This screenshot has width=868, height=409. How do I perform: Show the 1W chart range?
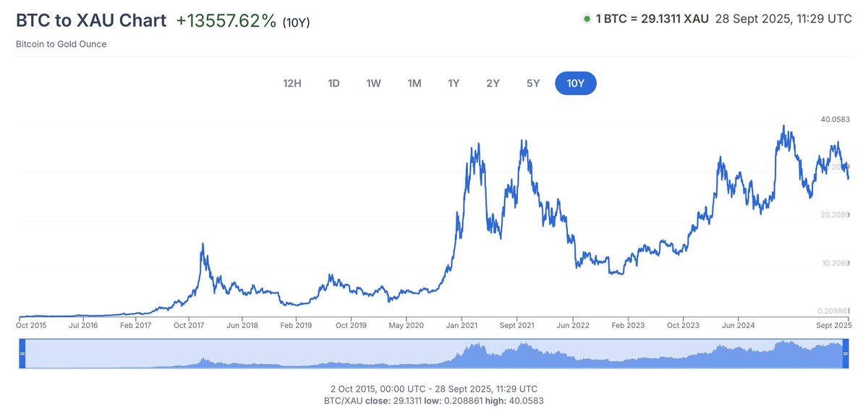pos(373,83)
